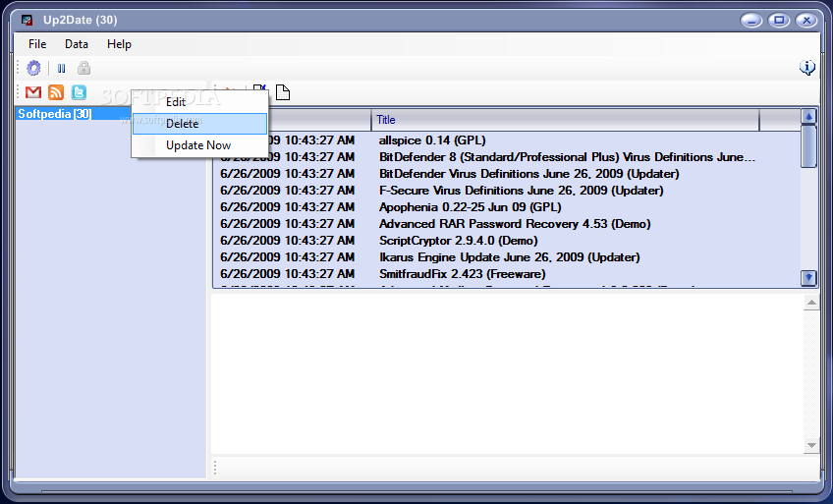Screen dimensions: 833x504
Task: Select BitDefender 8 (Standard/Professional Plus) row
Action: [x=507, y=157]
